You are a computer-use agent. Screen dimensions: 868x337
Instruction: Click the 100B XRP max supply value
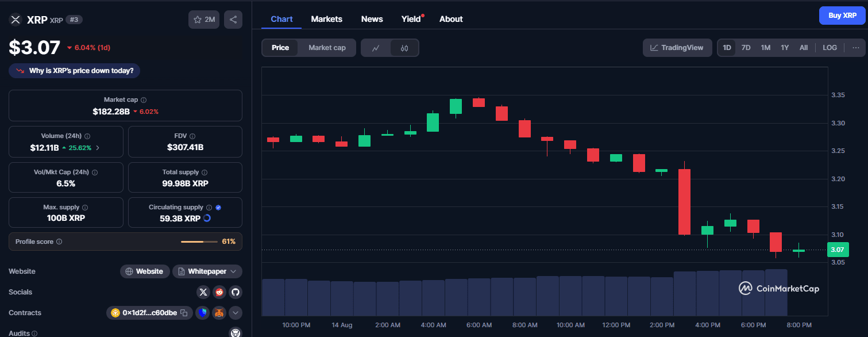click(x=66, y=219)
